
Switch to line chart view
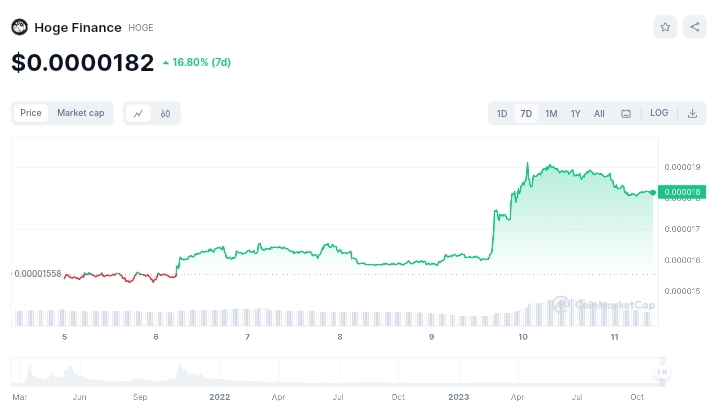138,114
